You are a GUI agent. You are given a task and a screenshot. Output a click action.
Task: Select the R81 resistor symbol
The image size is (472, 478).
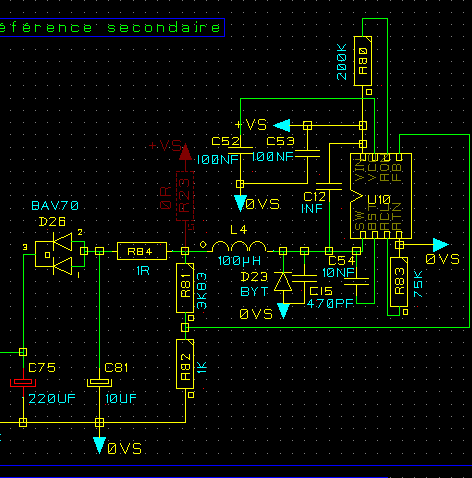(185, 288)
